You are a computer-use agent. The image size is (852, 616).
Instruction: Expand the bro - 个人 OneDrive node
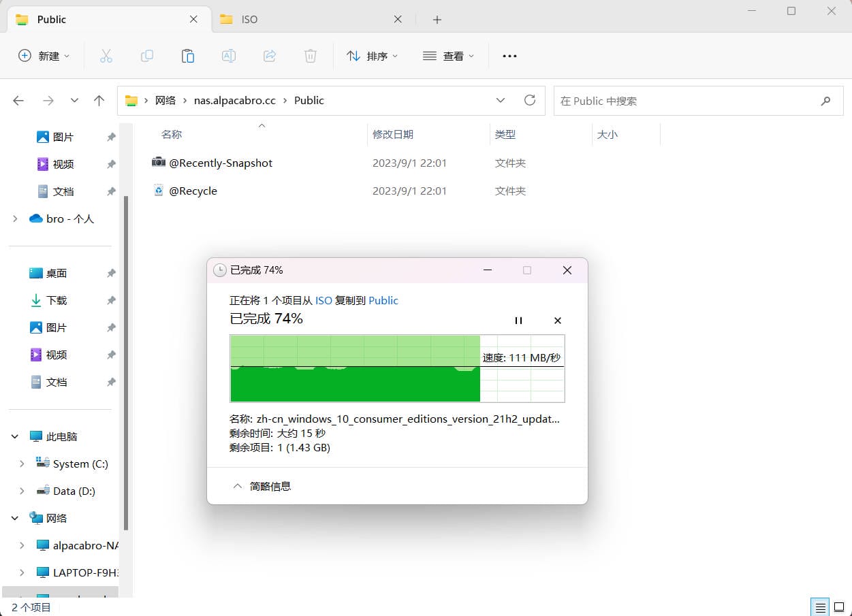pyautogui.click(x=15, y=218)
